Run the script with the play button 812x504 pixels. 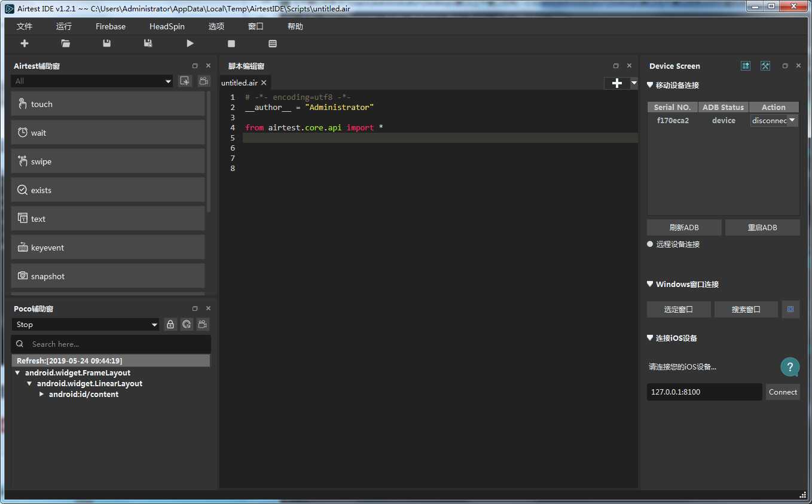coord(190,44)
